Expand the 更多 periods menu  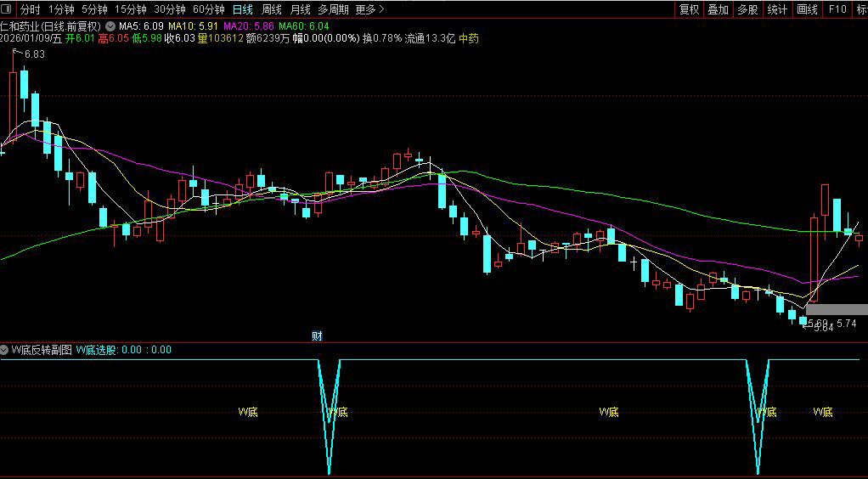click(369, 9)
